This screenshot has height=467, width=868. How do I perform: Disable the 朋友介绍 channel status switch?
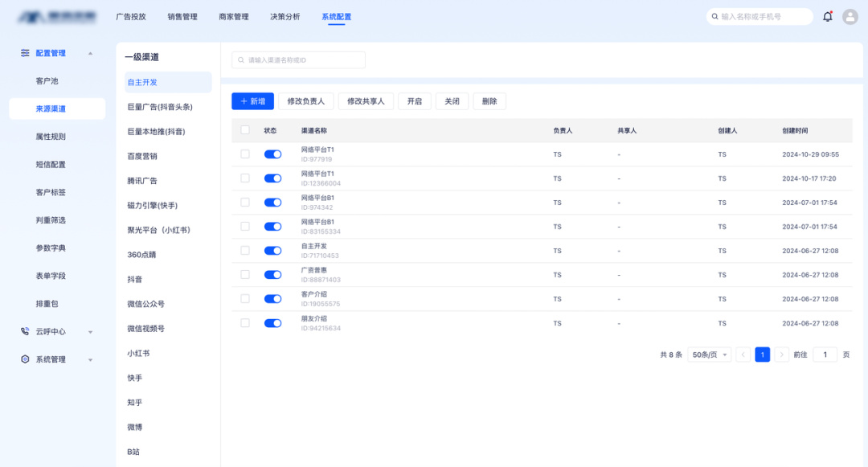click(x=272, y=323)
